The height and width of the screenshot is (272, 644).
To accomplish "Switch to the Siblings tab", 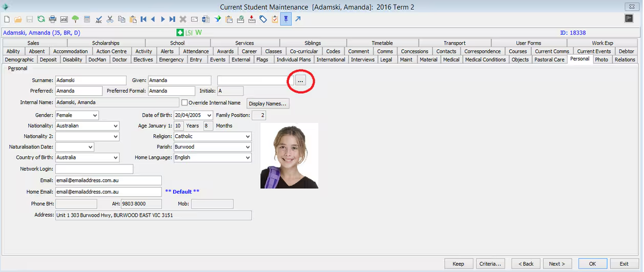I will click(x=313, y=43).
